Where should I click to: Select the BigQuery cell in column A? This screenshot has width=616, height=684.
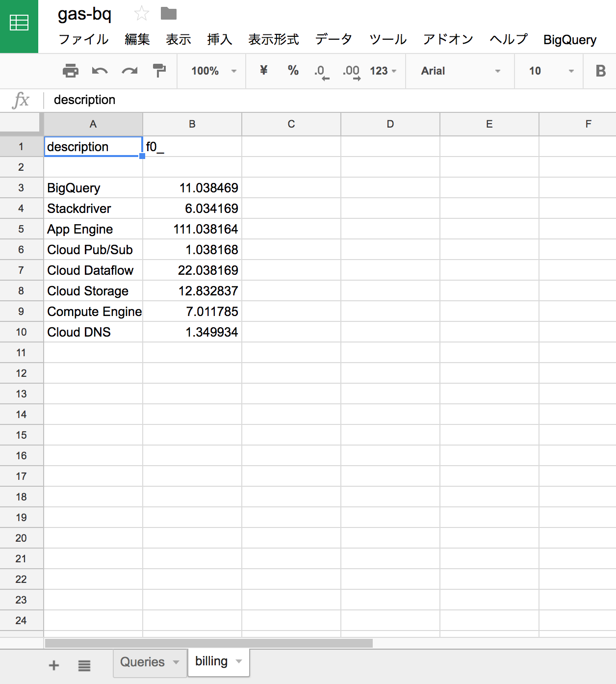tap(93, 187)
